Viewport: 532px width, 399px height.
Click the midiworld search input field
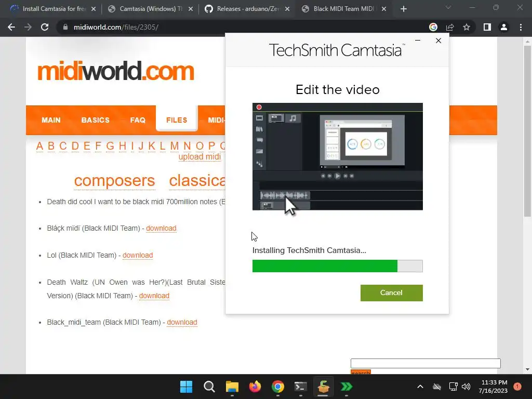[x=425, y=363]
